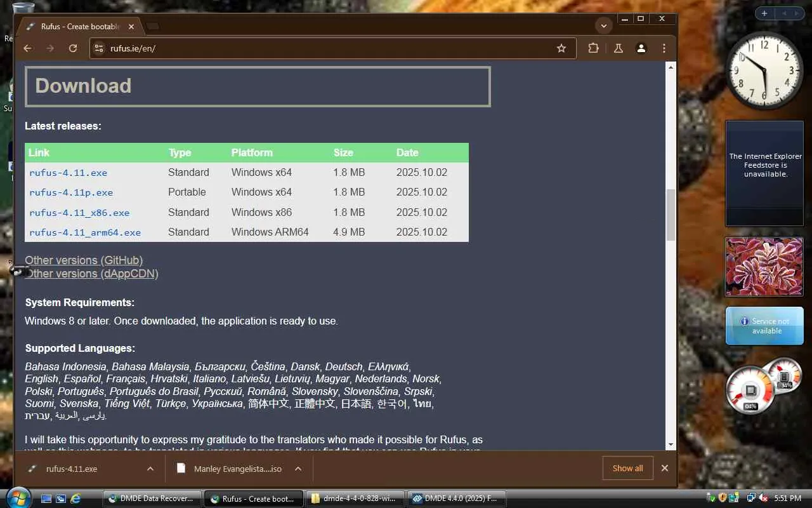Open a new tab in Chrome
This screenshot has height=508, width=812.
pyautogui.click(x=153, y=27)
